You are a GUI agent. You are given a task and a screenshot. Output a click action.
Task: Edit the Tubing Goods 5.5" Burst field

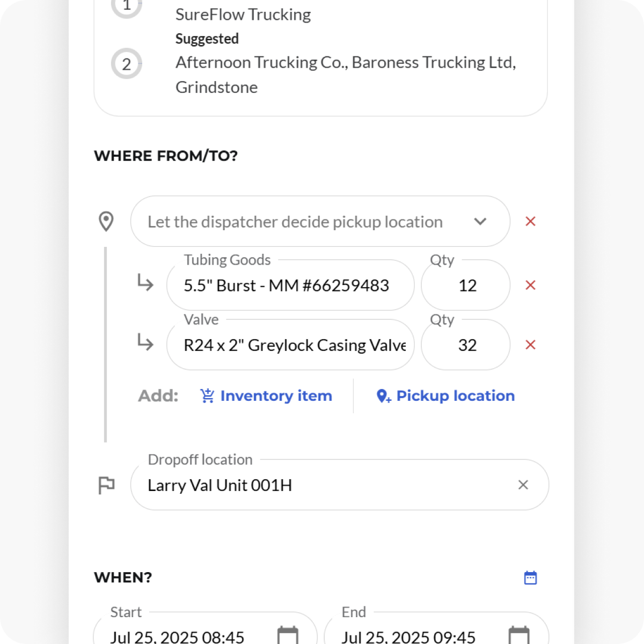pyautogui.click(x=290, y=285)
